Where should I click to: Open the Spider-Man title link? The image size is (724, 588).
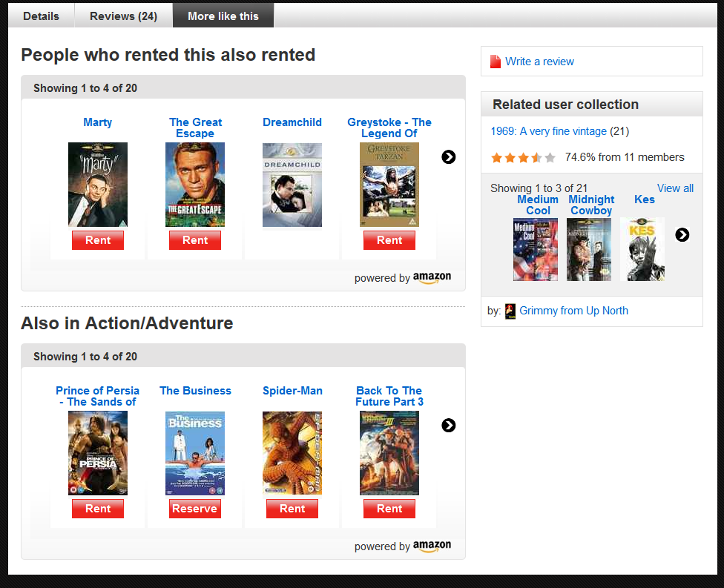(292, 391)
